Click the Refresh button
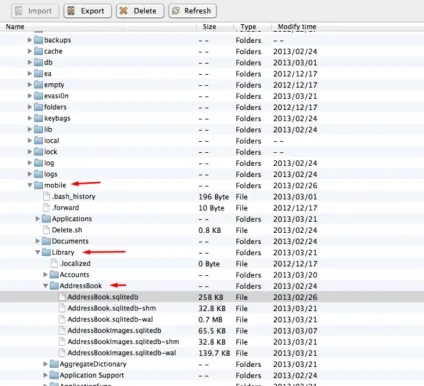Viewport: 424px width, 386px height. pos(192,11)
